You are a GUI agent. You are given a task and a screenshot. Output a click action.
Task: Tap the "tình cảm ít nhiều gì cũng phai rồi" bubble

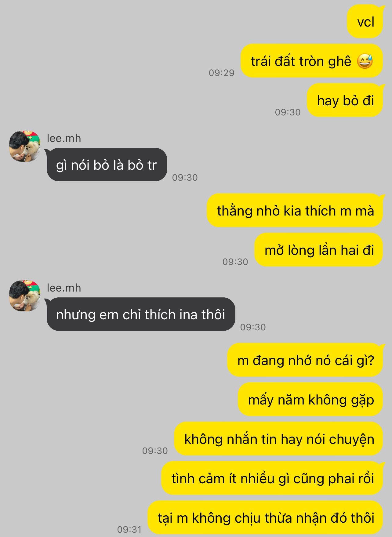point(272,478)
